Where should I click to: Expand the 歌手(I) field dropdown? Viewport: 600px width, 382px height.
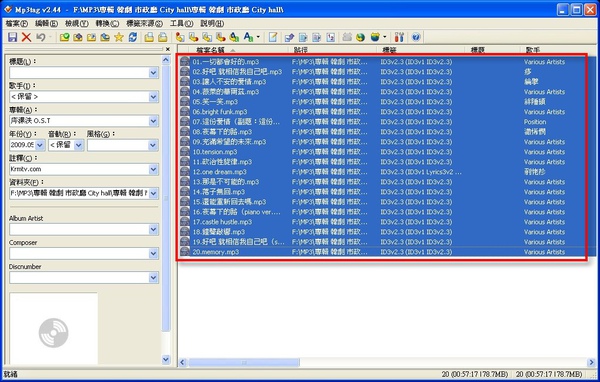pos(153,97)
